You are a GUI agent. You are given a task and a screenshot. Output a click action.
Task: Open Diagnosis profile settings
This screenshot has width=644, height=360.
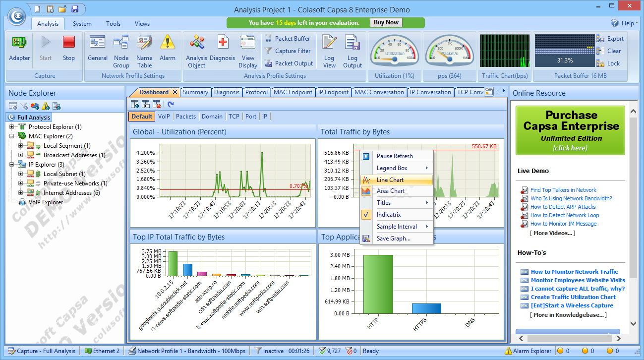tap(223, 48)
